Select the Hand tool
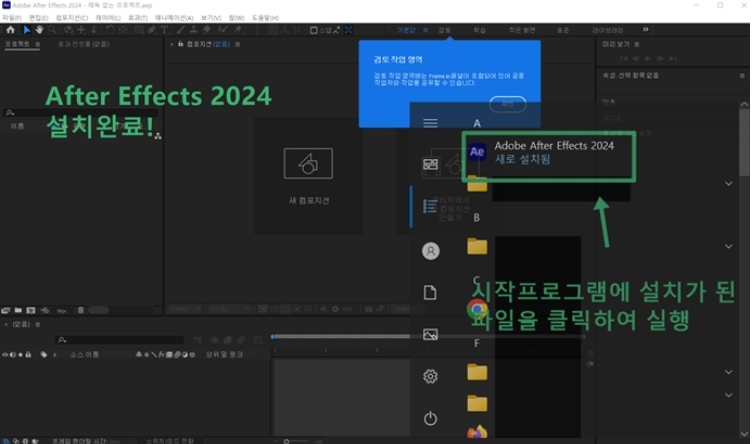752x444 pixels. coord(38,30)
